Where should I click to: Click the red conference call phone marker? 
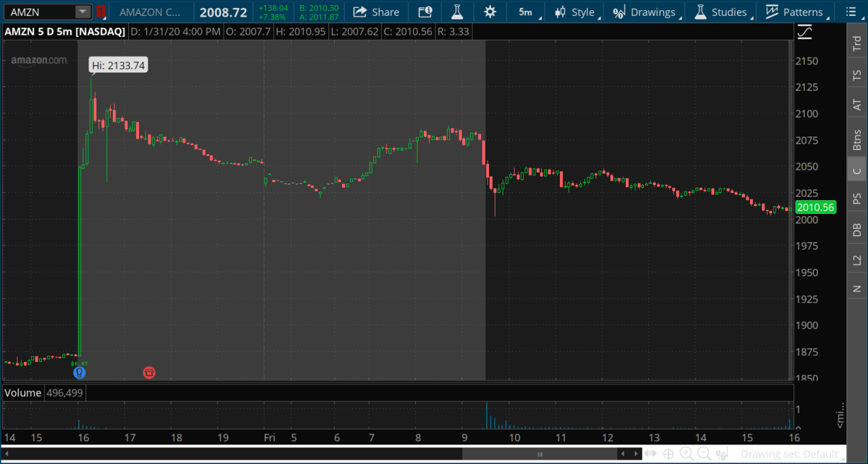(149, 373)
